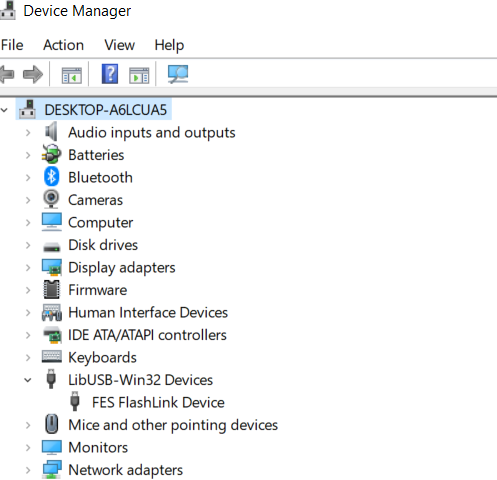Open the File menu
Image resolution: width=497 pixels, height=480 pixels.
coord(12,45)
